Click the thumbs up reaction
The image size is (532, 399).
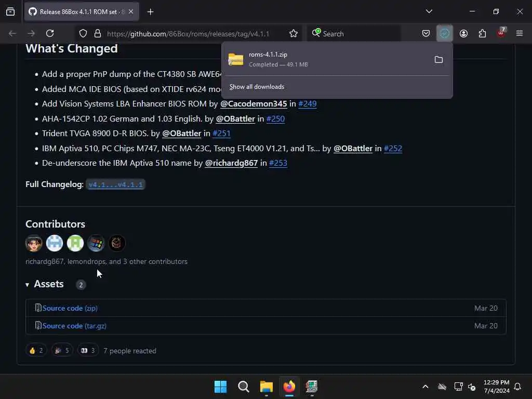[x=36, y=351]
